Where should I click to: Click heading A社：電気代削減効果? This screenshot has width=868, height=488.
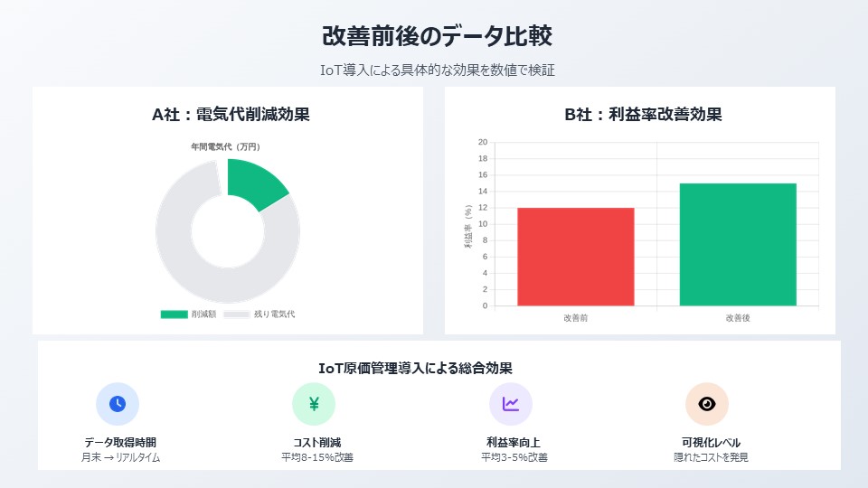click(x=231, y=115)
